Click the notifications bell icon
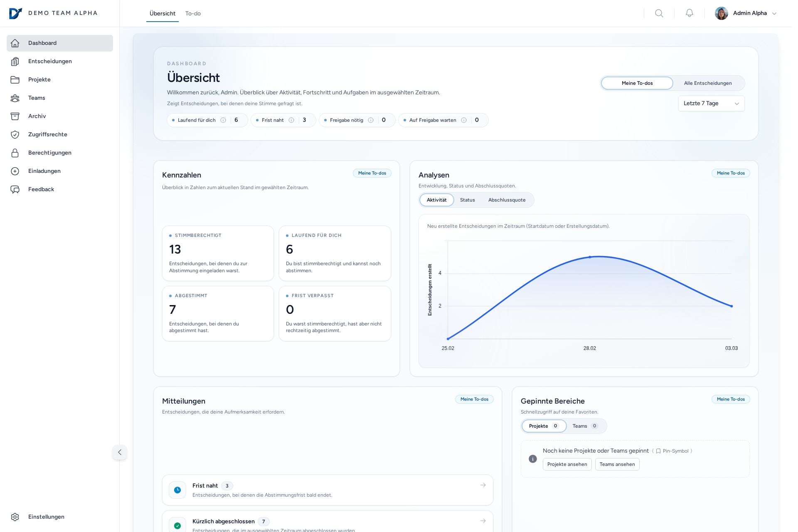The height and width of the screenshot is (532, 798). (689, 13)
